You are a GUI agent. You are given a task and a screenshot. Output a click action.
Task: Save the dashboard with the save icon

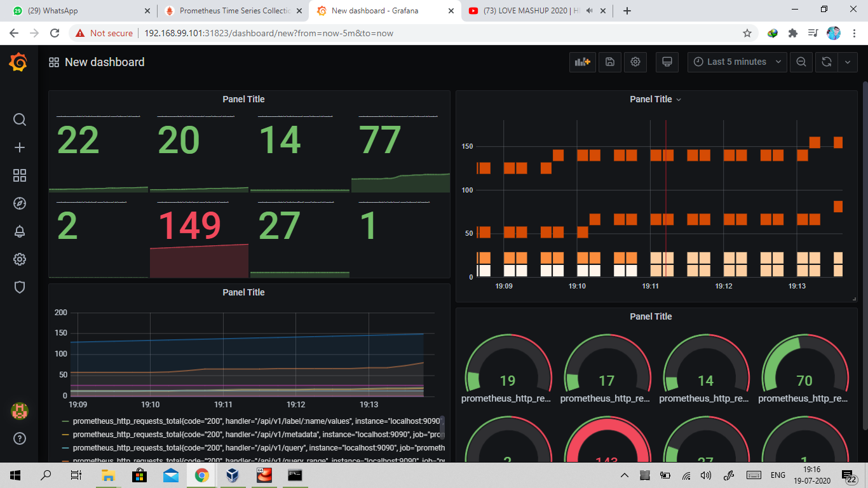[609, 62]
